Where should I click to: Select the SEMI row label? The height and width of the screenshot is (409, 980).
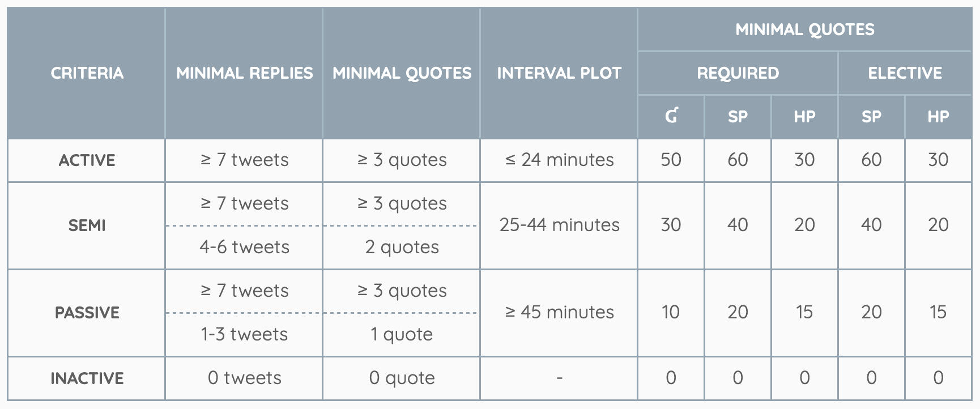[87, 225]
